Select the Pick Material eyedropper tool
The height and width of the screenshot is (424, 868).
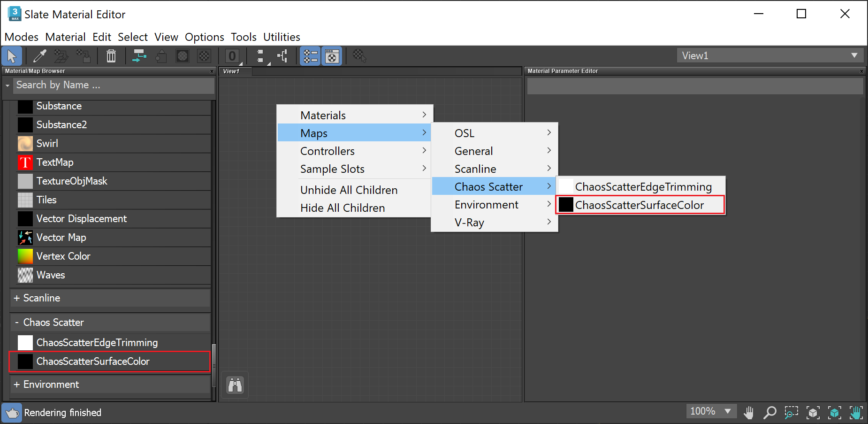[x=40, y=55]
